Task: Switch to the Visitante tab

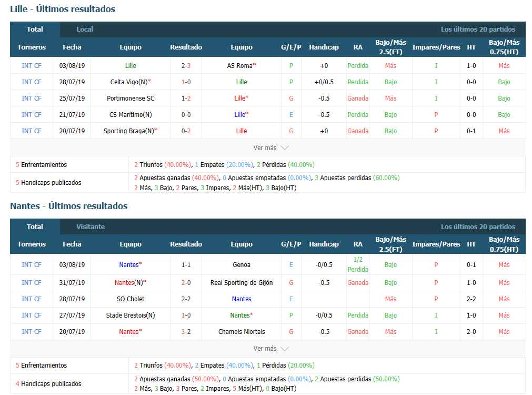Action: pos(91,226)
